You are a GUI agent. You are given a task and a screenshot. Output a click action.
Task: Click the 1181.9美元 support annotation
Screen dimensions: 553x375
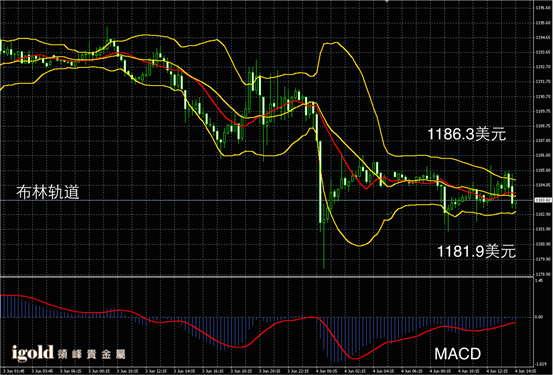(x=476, y=252)
